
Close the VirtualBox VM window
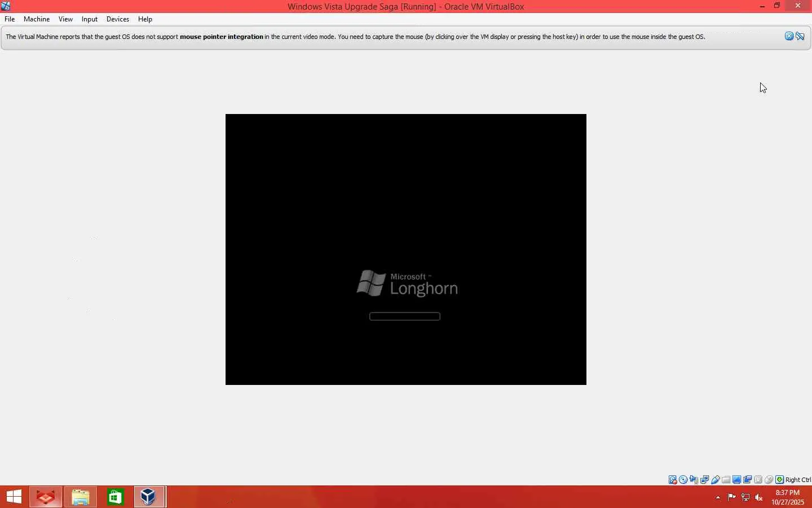798,6
